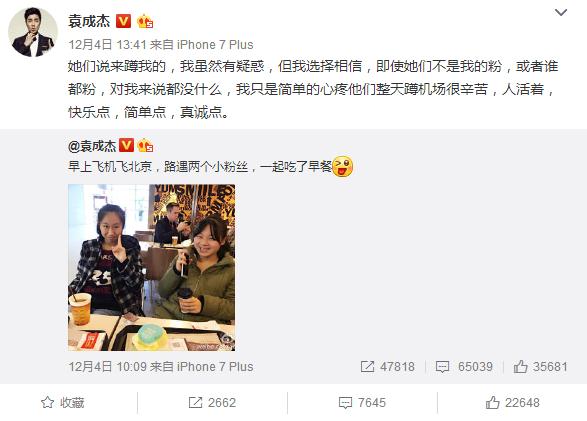Click the crown badge in reposted post
Image resolution: width=587 pixels, height=421 pixels.
[x=145, y=145]
